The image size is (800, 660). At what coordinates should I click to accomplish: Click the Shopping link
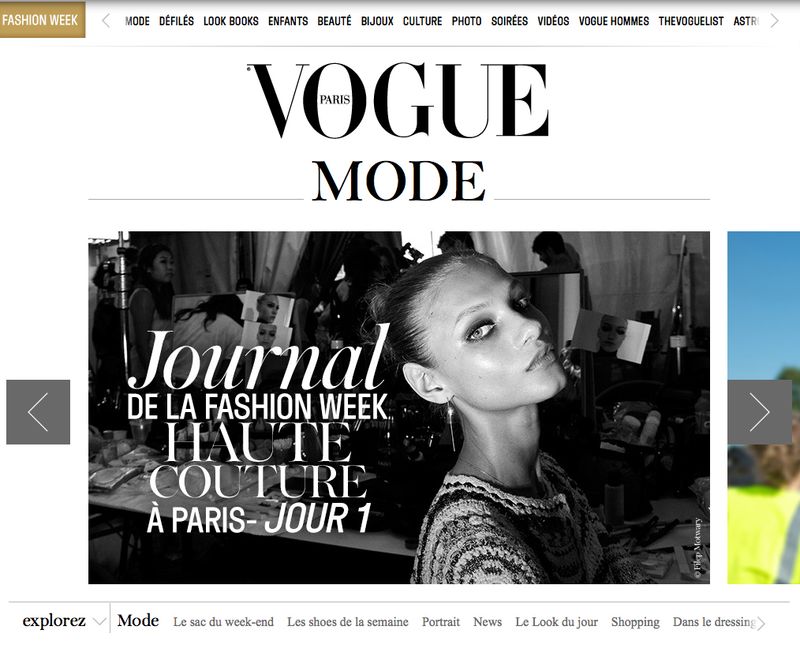click(635, 623)
